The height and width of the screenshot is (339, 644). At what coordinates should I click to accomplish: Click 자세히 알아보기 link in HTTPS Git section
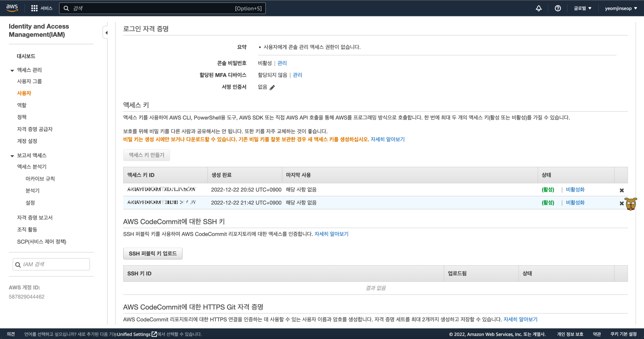[x=521, y=319]
